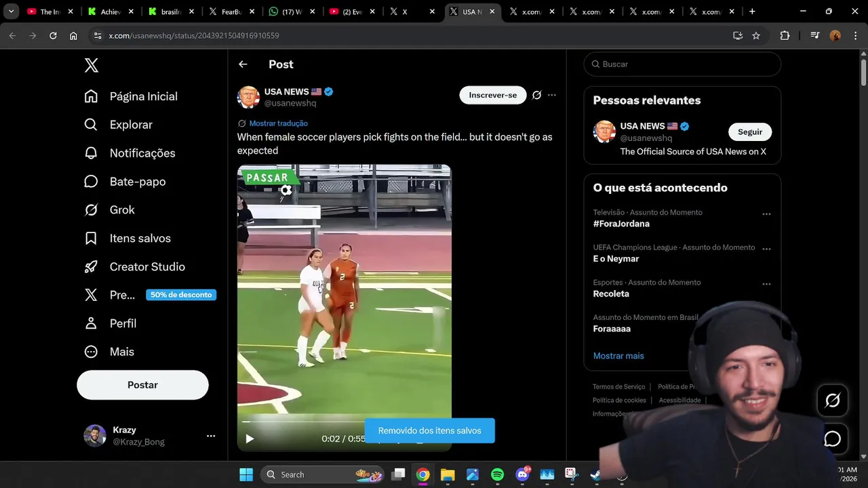Open the Recoleta trend
This screenshot has height=488, width=868.
611,294
